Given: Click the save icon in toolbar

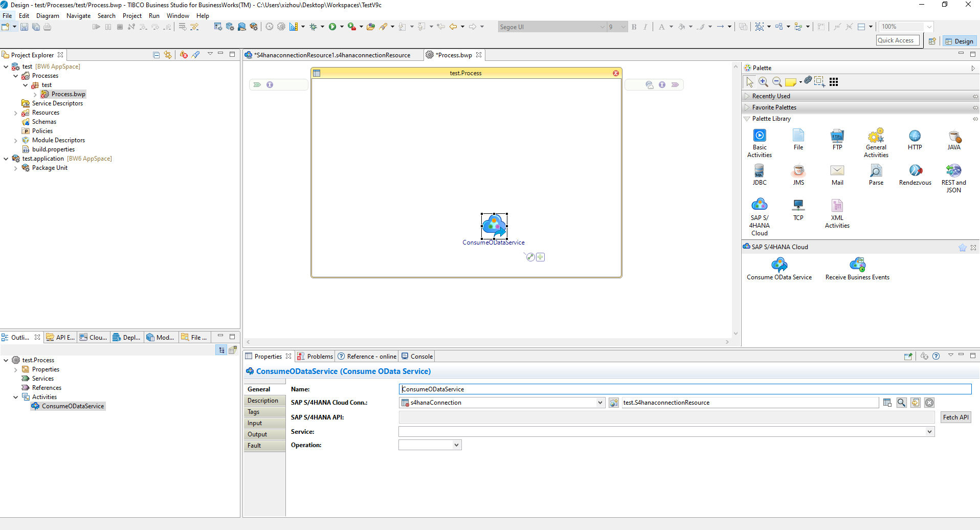Looking at the screenshot, I should click(24, 27).
